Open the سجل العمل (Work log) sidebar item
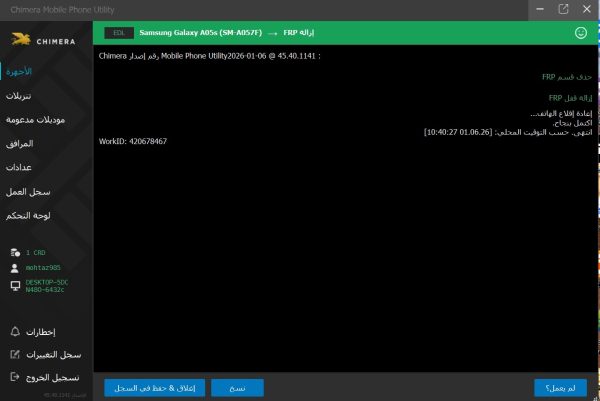This screenshot has height=401, width=600. [x=28, y=192]
